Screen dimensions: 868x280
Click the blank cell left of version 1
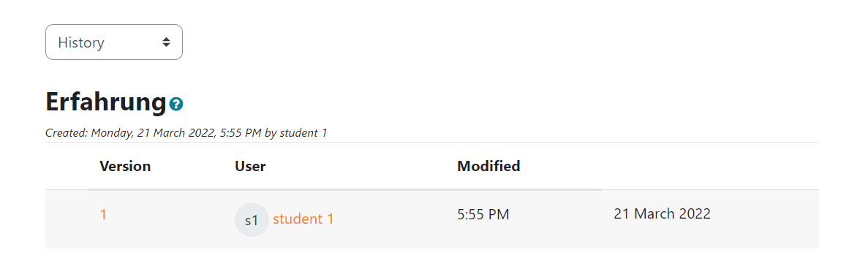coord(67,219)
